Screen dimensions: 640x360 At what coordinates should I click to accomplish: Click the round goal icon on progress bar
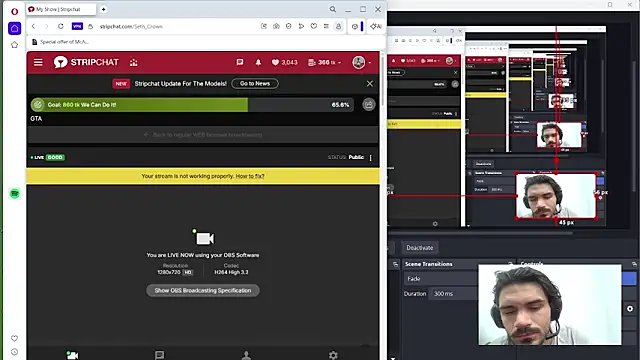click(x=38, y=105)
